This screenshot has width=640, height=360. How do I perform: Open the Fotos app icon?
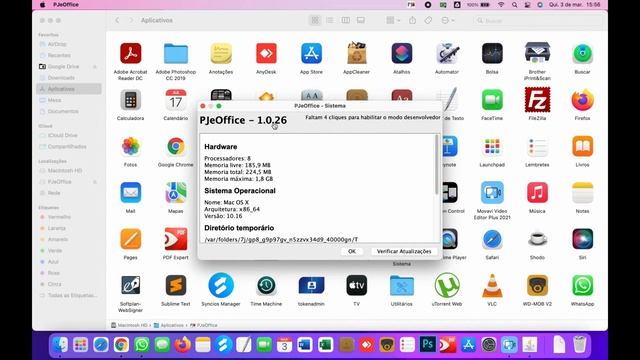[131, 147]
